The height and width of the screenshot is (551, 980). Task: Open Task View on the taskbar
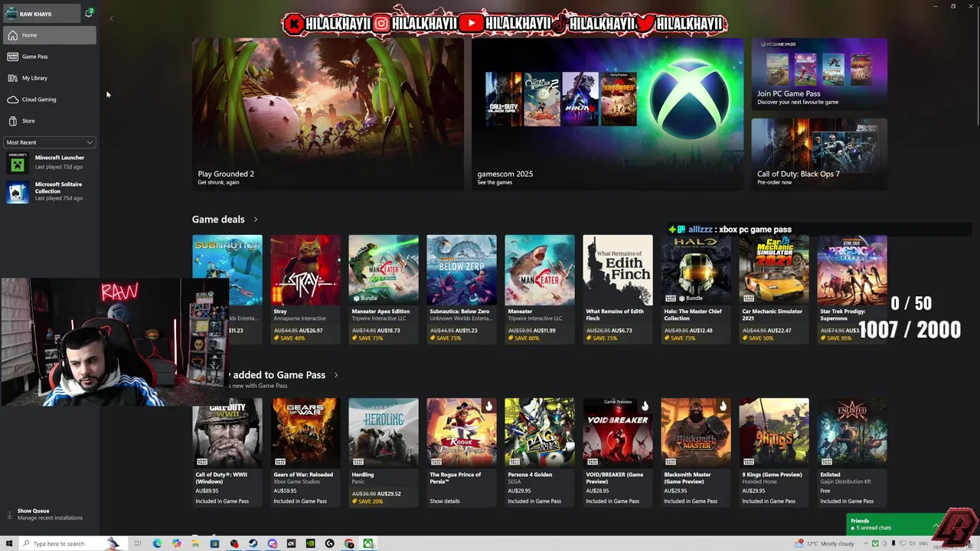[138, 543]
